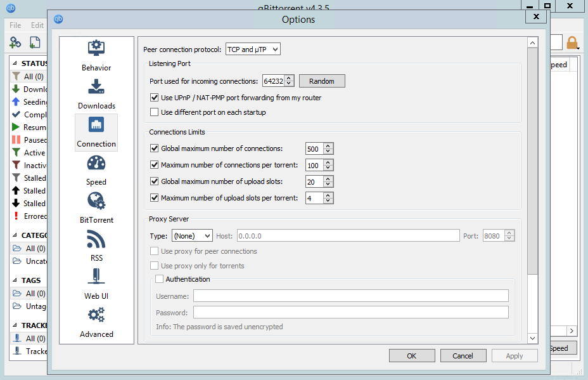Open the Web UI options page

pos(96,284)
